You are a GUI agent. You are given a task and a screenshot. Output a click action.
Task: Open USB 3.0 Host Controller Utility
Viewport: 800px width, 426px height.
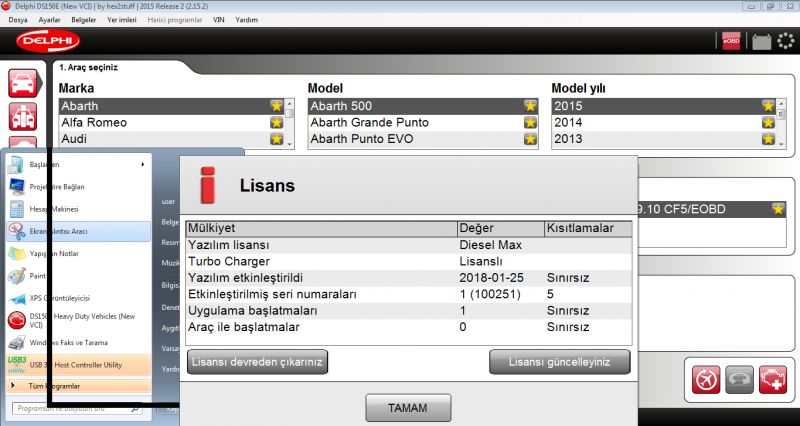pyautogui.click(x=79, y=365)
